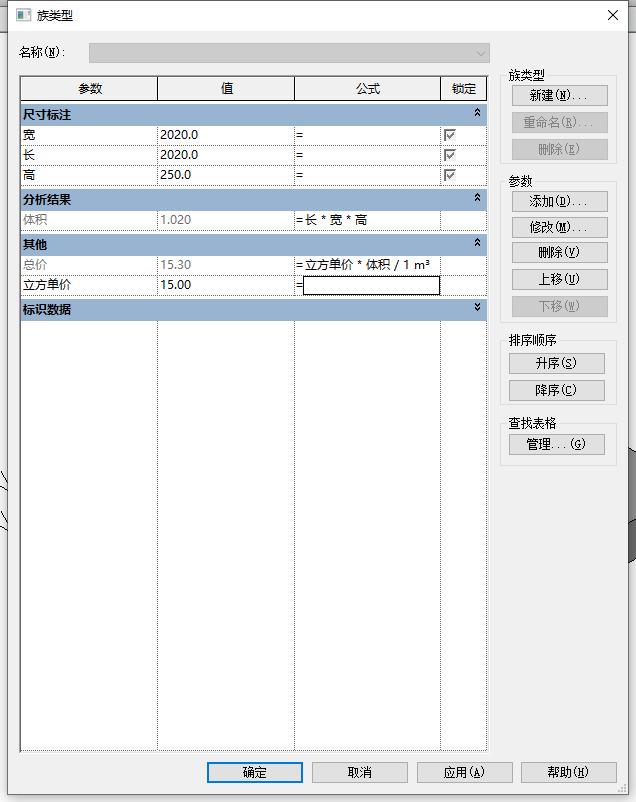Add a parameter with 添加(D)...
The width and height of the screenshot is (636, 802).
tap(560, 202)
